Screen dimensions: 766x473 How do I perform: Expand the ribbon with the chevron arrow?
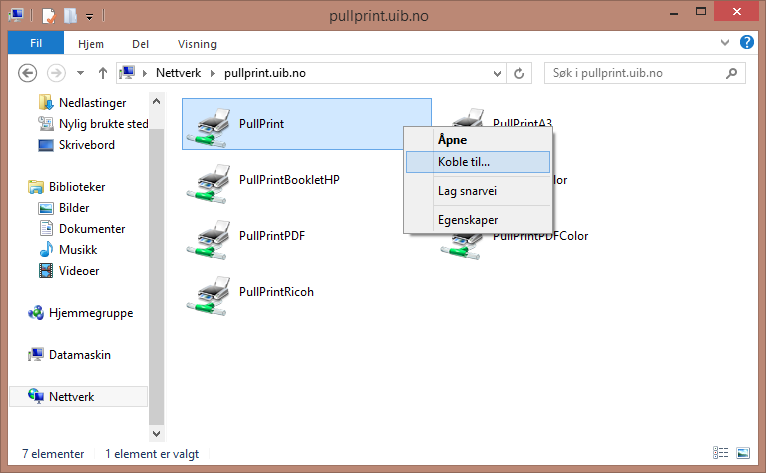pyautogui.click(x=726, y=43)
